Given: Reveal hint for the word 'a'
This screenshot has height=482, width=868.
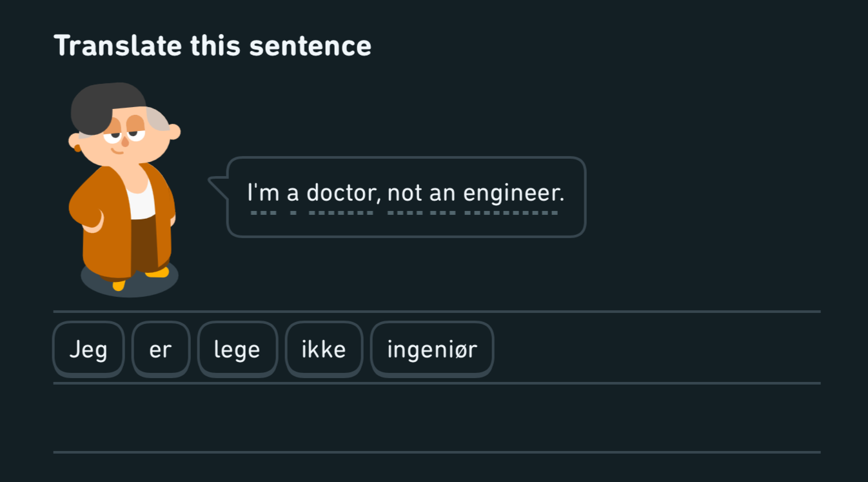Looking at the screenshot, I should [293, 193].
